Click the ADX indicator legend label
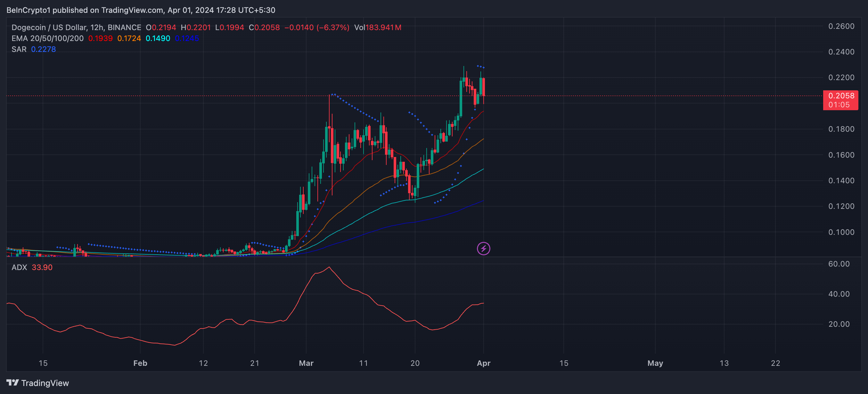Viewport: 868px width, 394px height. tap(19, 267)
